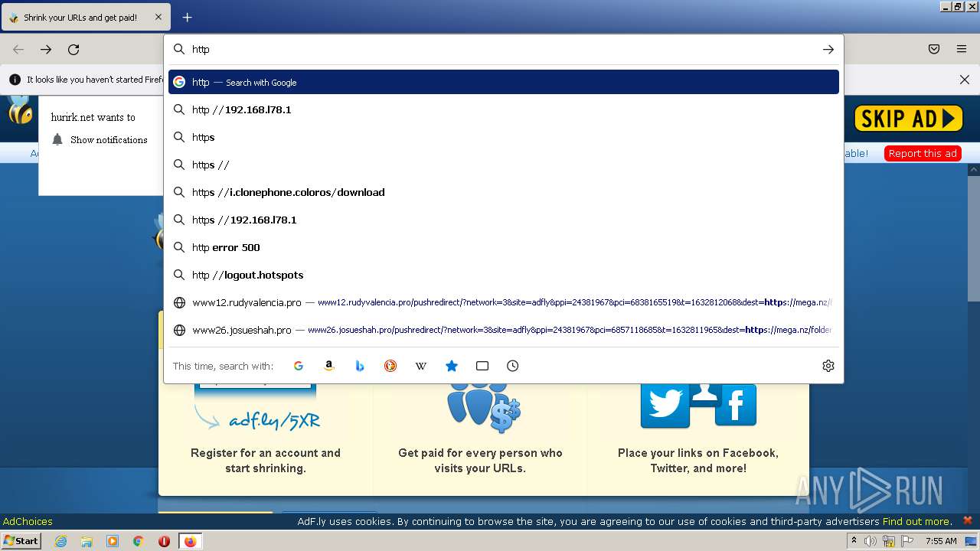Screen dimensions: 980x551
Task: Click the Facebook icon on the page
Action: tap(736, 405)
